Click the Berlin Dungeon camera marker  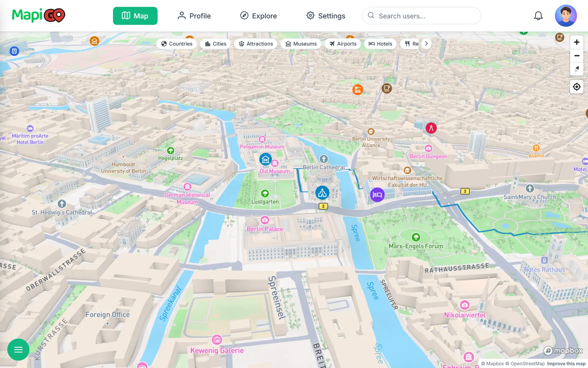pos(428,148)
